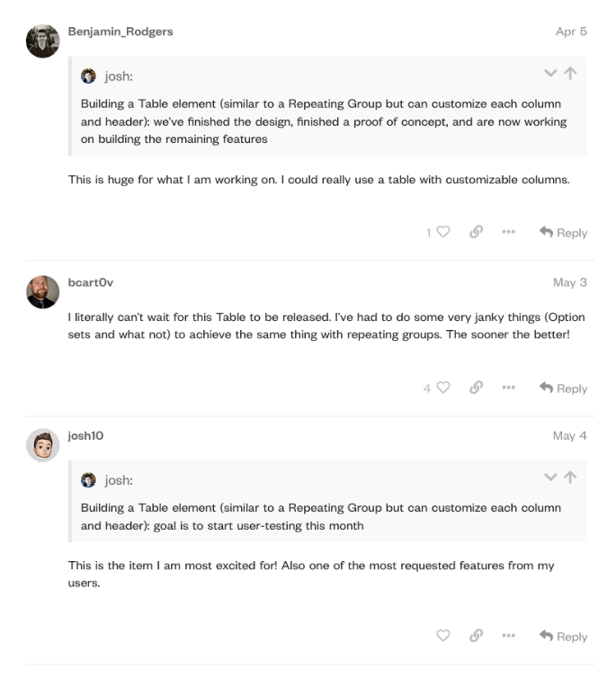Viewport: 616px width, 687px height.
Task: Open the josh10 username link
Action: click(x=86, y=436)
